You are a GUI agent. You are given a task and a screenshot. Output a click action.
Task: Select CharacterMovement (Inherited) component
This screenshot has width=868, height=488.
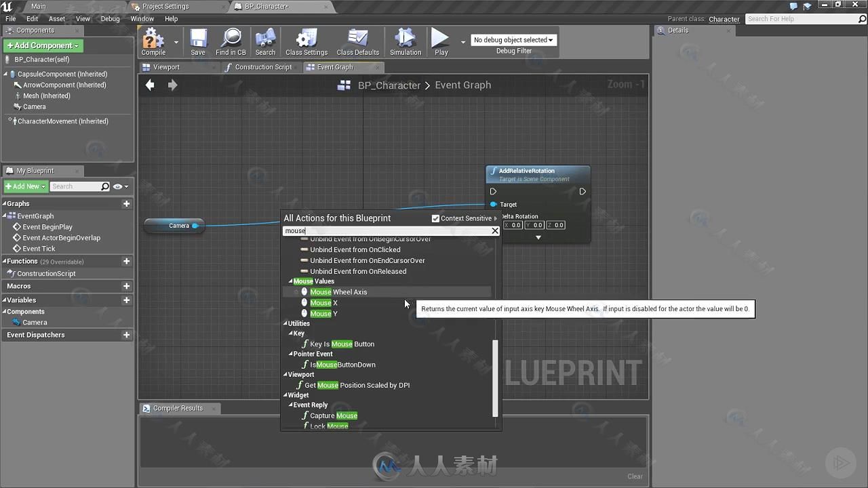(x=63, y=121)
